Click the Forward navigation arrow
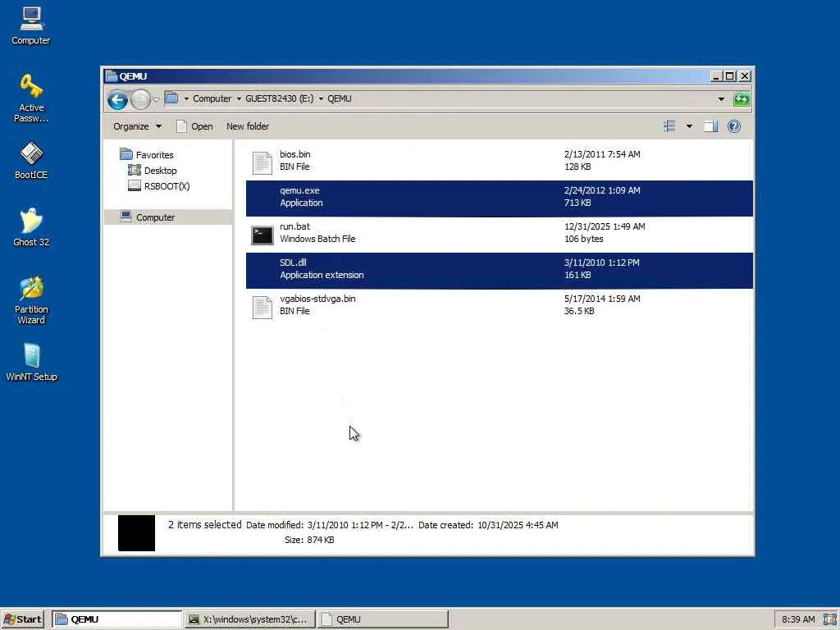 140,99
